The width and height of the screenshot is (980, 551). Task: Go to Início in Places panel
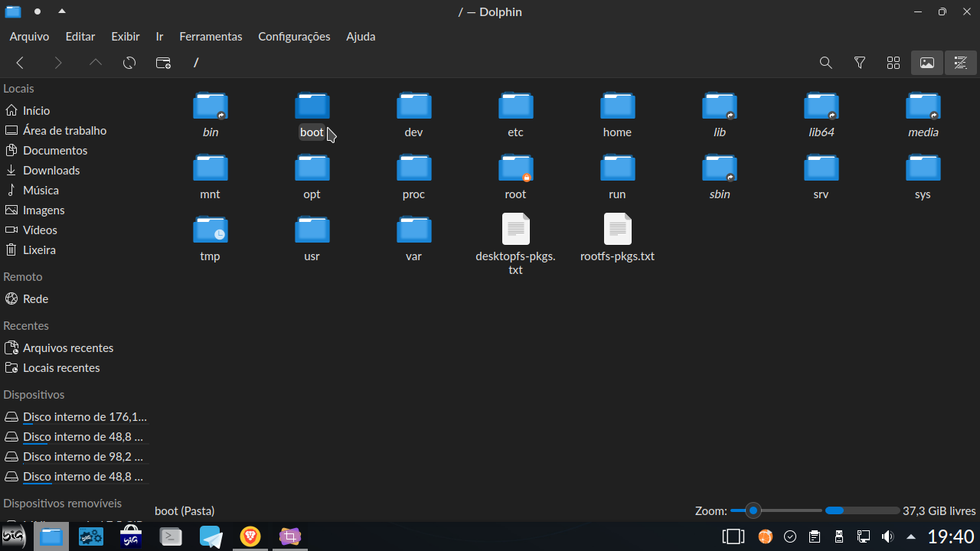[x=75, y=110]
